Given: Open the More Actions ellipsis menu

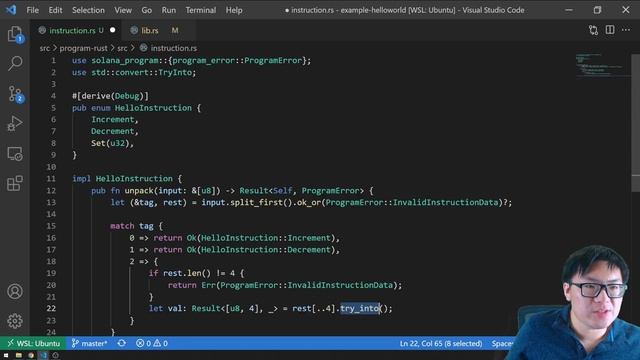Looking at the screenshot, I should tap(626, 30).
